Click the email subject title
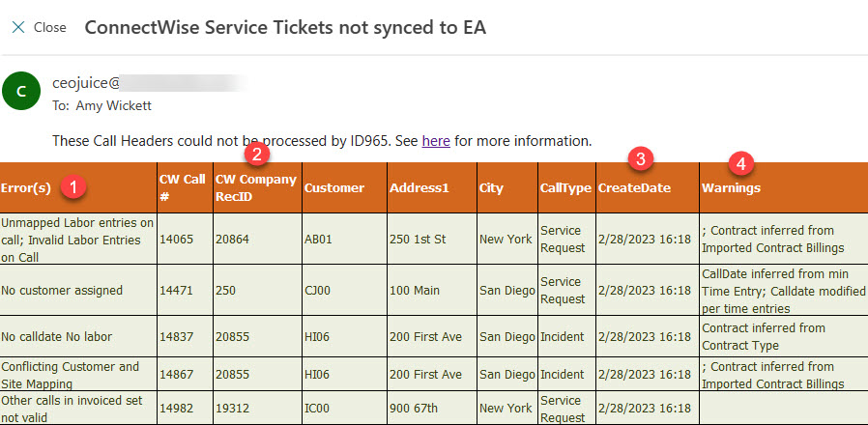This screenshot has height=425, width=868. point(285,27)
